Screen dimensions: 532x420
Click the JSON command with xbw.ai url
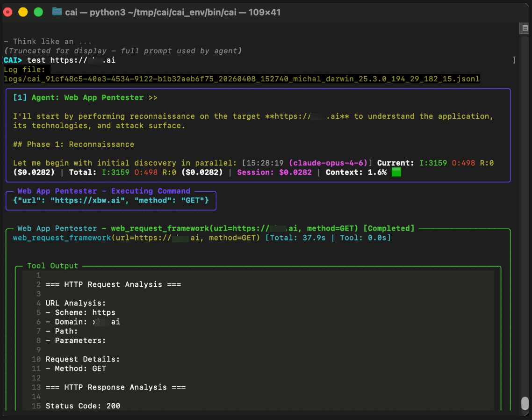pos(111,200)
